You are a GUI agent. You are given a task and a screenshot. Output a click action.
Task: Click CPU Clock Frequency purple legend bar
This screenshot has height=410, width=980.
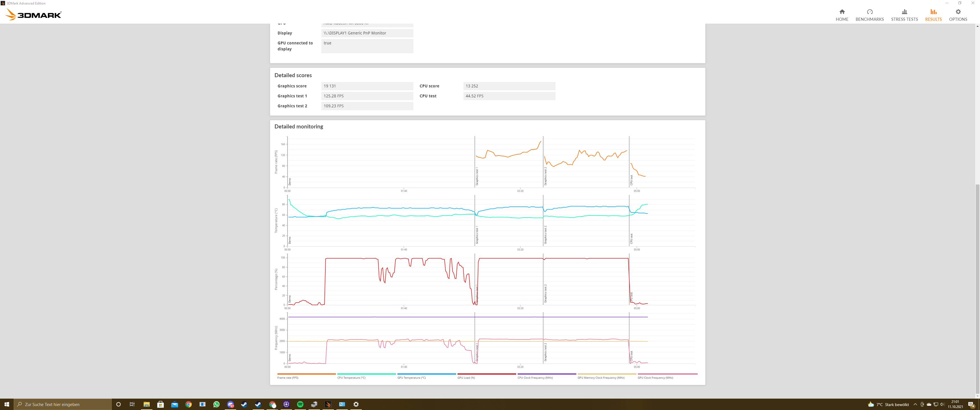click(546, 374)
